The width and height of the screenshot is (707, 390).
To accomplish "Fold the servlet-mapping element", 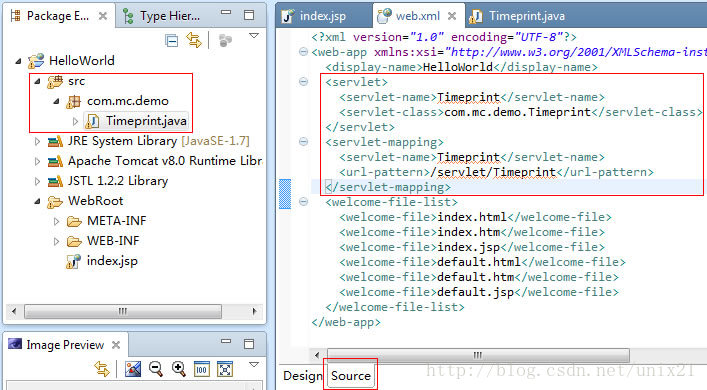I will (303, 142).
